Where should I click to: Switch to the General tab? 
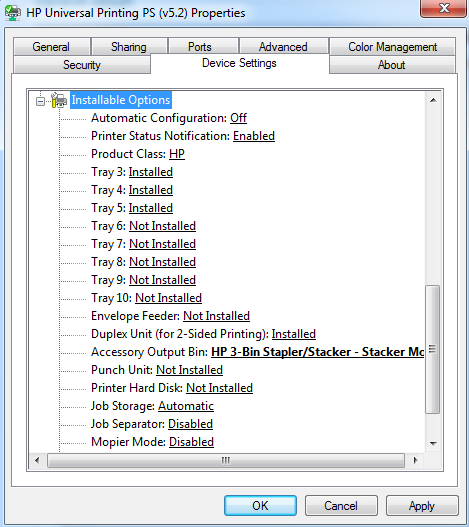pos(51,47)
